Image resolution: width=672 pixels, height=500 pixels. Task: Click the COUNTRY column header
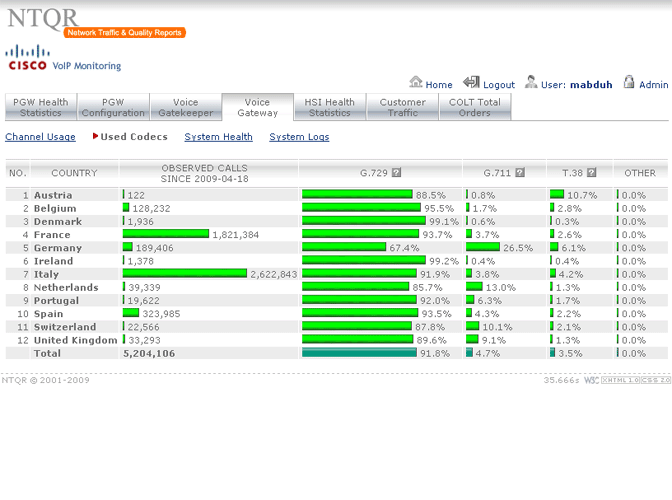coord(74,173)
